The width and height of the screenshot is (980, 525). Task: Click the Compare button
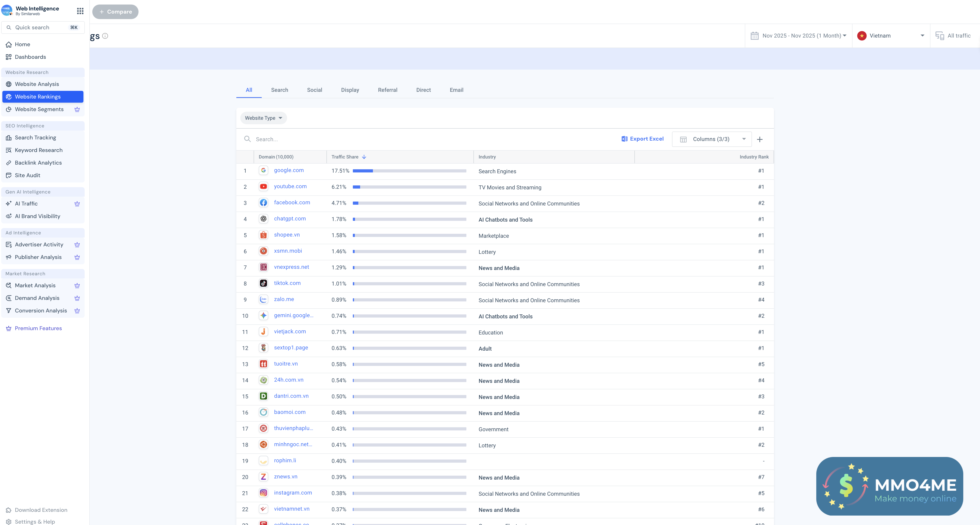(x=115, y=12)
